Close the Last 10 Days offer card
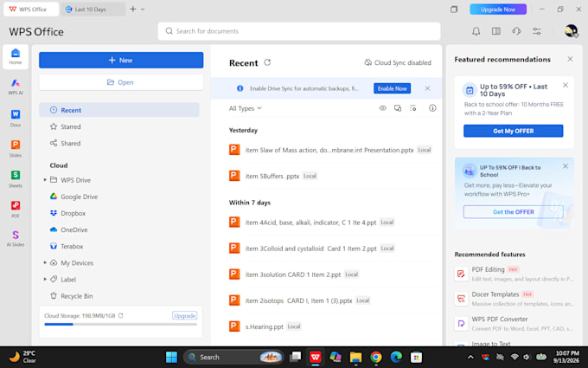 (x=566, y=85)
